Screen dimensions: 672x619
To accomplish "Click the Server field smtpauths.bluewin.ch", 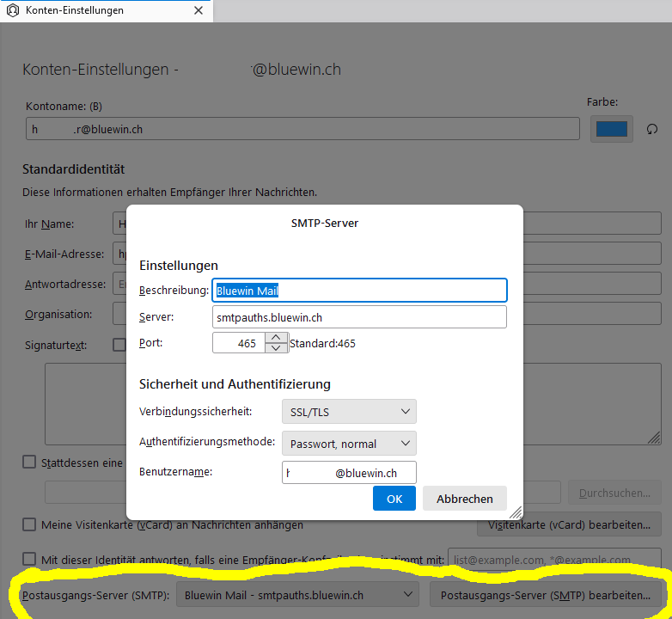I will [x=359, y=317].
